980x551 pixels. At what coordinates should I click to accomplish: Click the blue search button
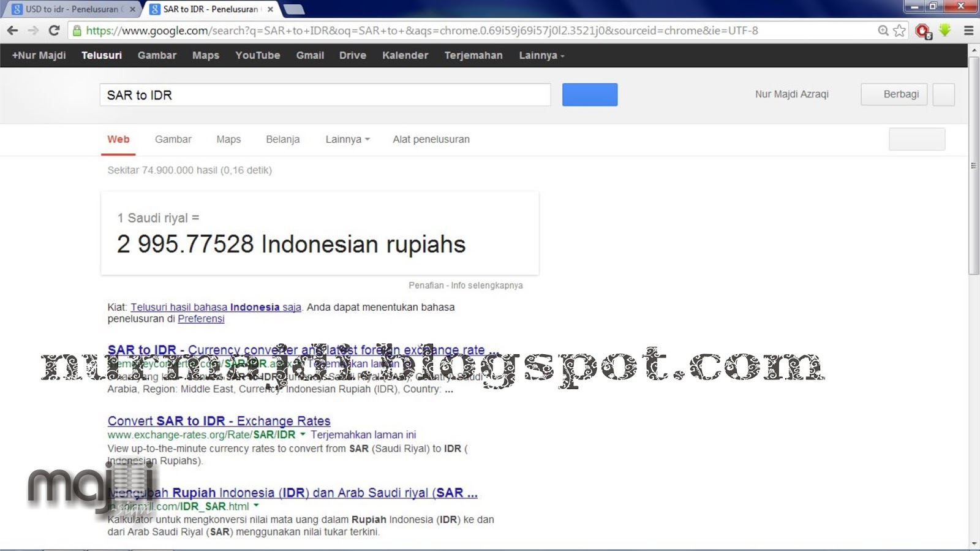590,95
